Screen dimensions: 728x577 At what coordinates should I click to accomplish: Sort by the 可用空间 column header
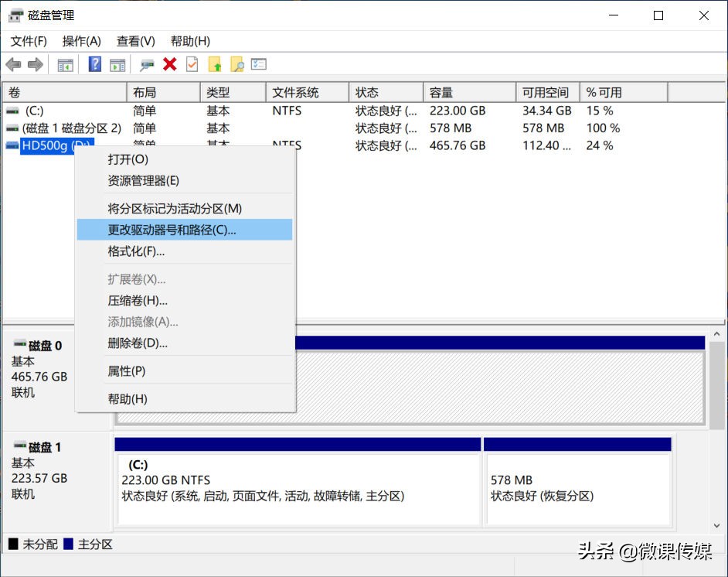coord(548,93)
